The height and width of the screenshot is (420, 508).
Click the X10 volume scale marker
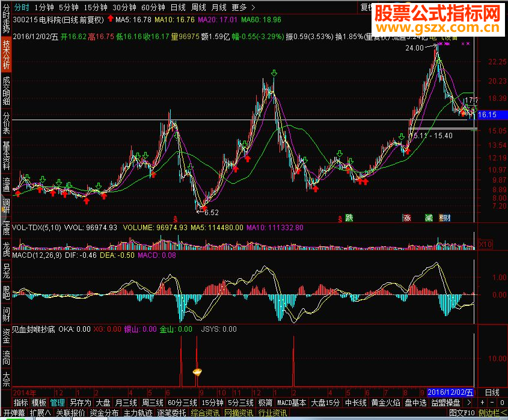click(x=485, y=244)
